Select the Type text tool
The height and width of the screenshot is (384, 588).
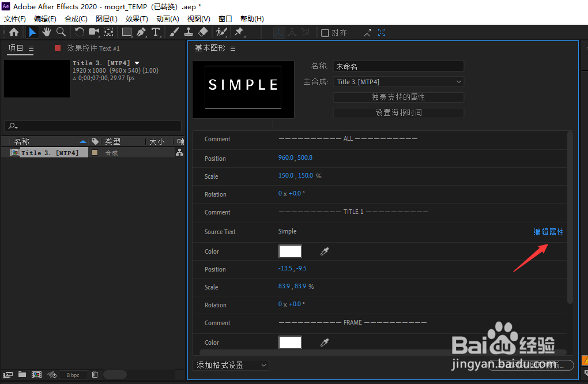[156, 32]
